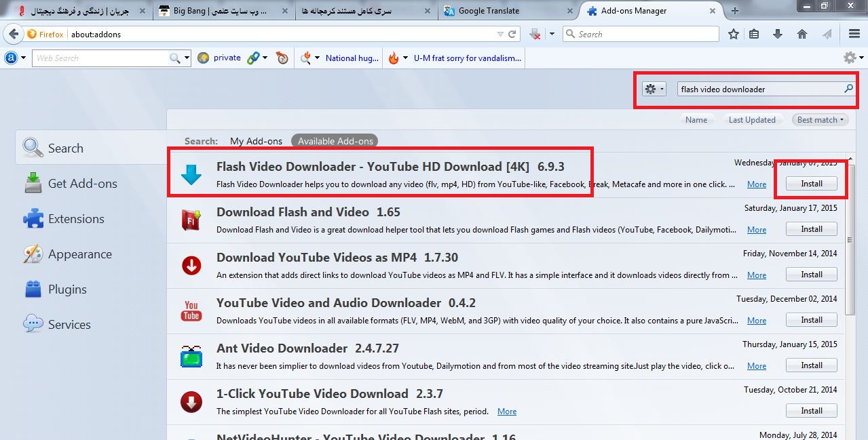Click More link for 1-Click YouTube Video Download
Screen dimensions: 868x440
coord(507,412)
